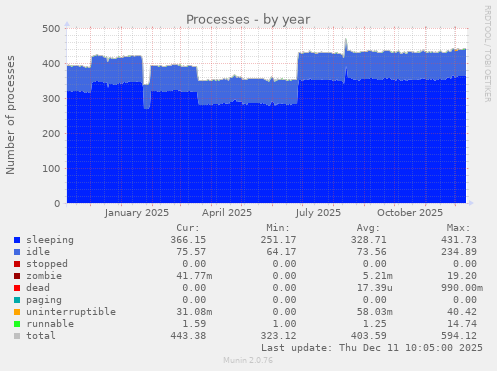Click sleeping maximum value 431.73
Viewport: 497px width, 371px height.
[459, 240]
